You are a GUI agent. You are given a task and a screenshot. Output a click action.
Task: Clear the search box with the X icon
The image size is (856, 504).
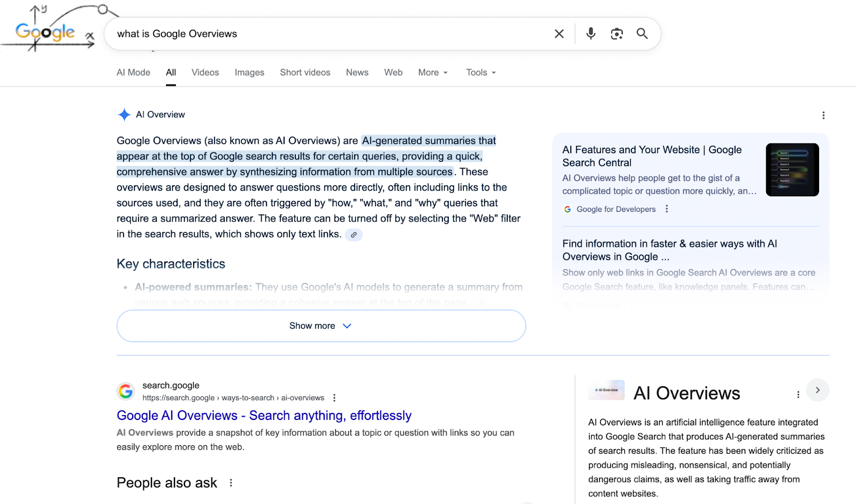coord(559,34)
